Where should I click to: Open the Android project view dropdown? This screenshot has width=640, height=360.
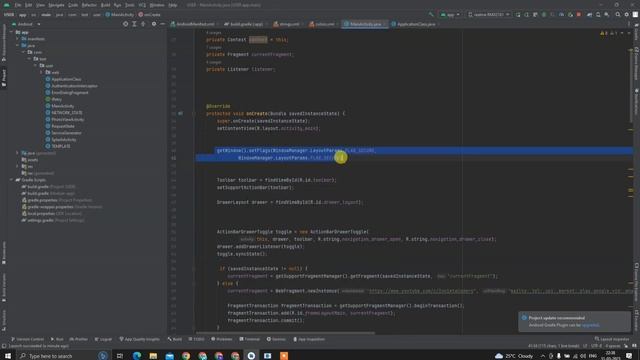click(26, 24)
